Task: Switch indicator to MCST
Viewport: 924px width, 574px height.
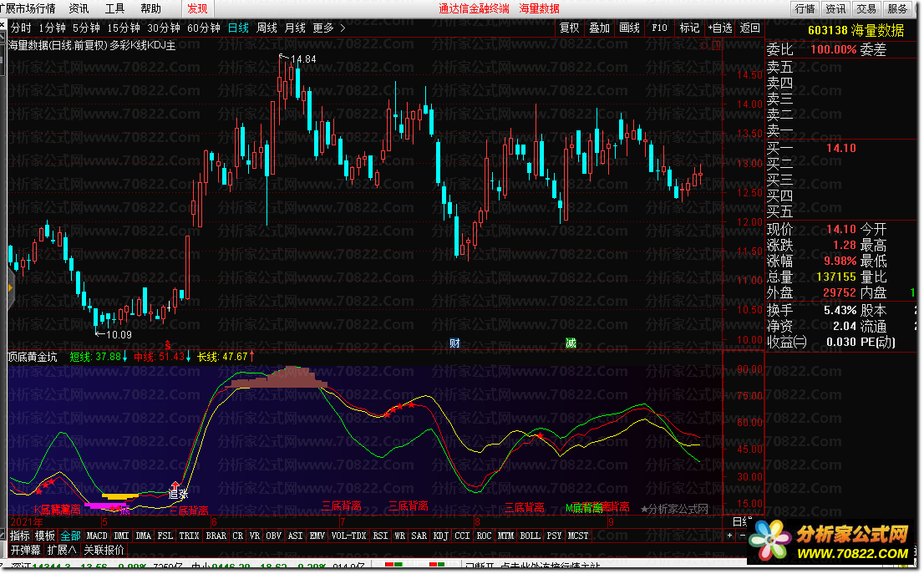Action: 577,536
